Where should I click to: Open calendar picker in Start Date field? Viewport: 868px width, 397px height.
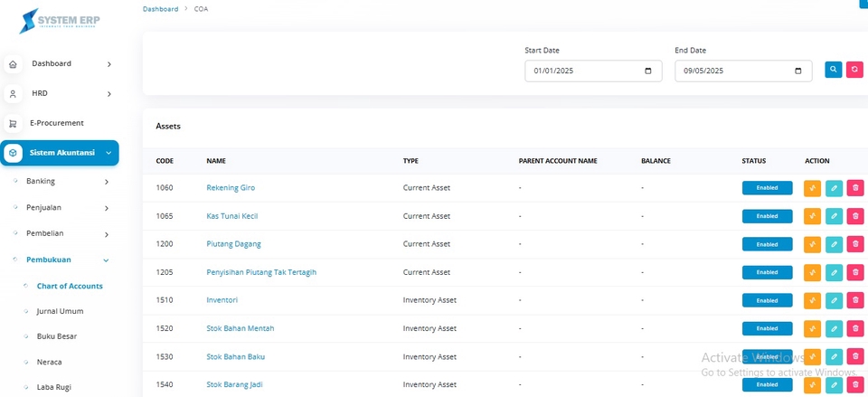click(x=648, y=71)
